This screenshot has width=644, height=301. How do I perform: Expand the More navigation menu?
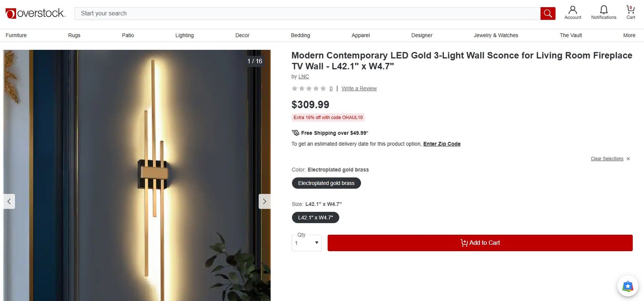point(629,35)
